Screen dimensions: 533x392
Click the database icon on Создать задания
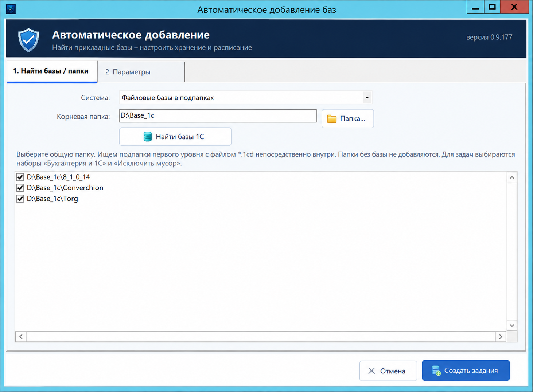point(436,371)
